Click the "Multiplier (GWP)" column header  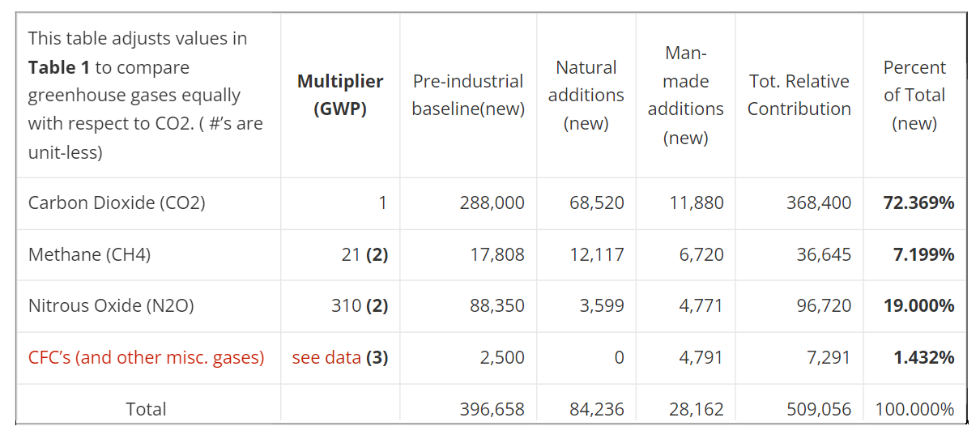[340, 95]
